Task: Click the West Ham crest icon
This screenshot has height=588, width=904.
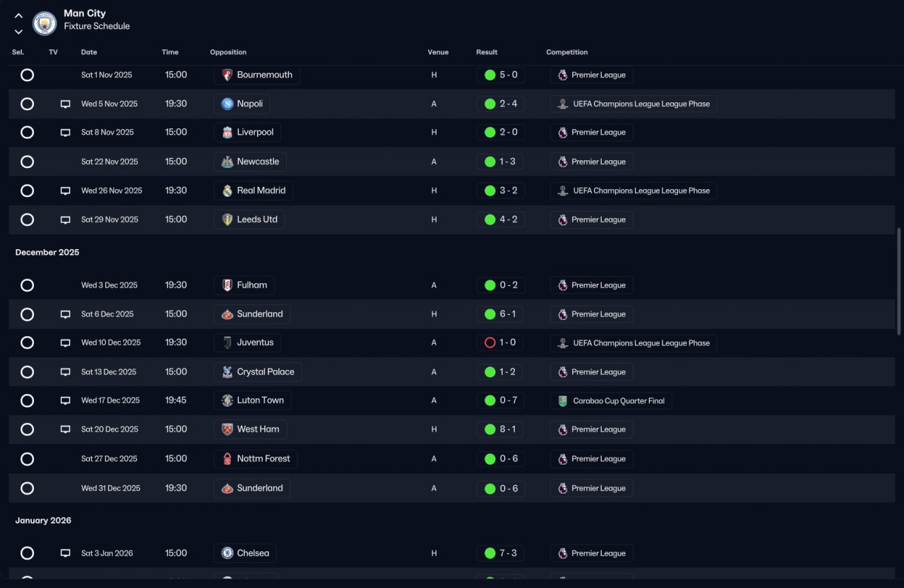Action: (x=227, y=429)
